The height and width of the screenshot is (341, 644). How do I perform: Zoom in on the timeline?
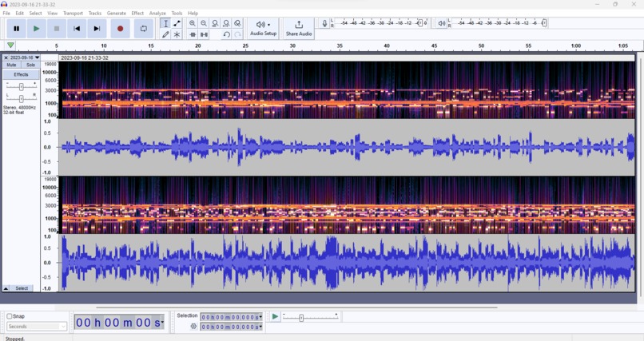(193, 23)
